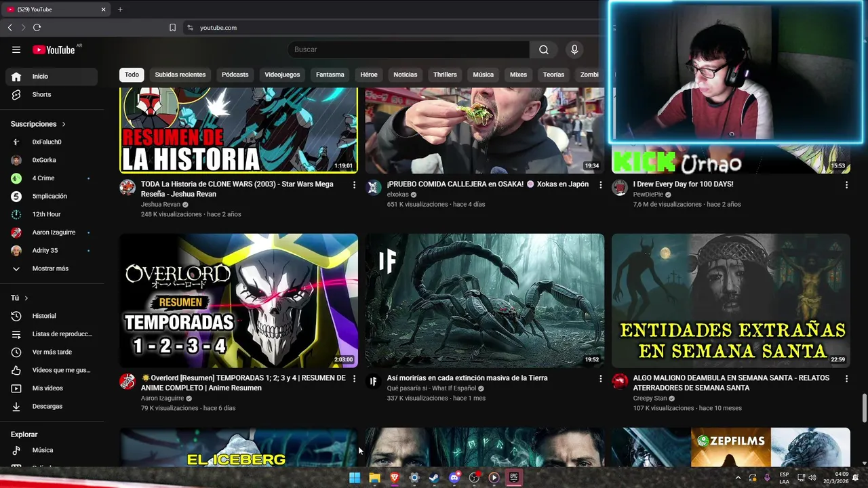Open Descargas in sidebar
The width and height of the screenshot is (868, 488).
[52, 407]
